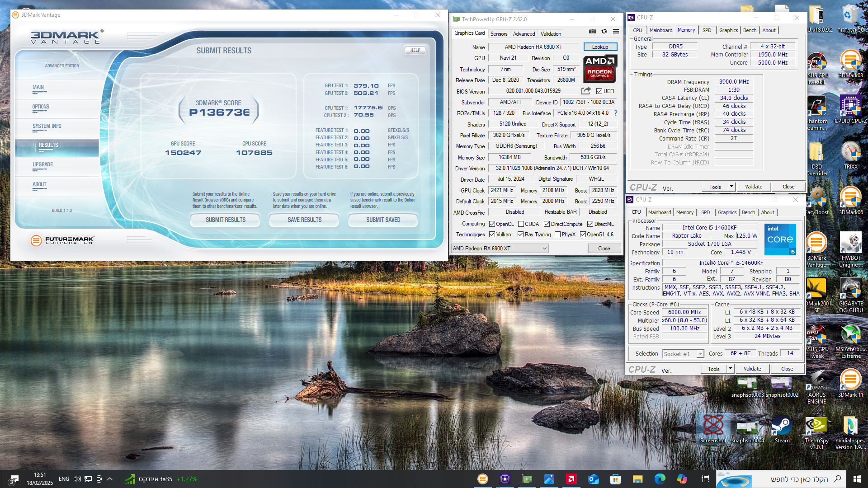Toggle the UEFI checkbox in GPU-Z
868x488 pixels.
(x=599, y=91)
